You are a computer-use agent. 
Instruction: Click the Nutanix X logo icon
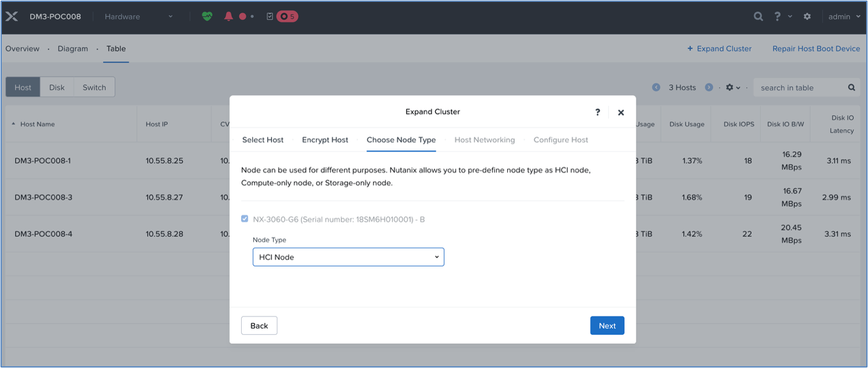(x=11, y=17)
